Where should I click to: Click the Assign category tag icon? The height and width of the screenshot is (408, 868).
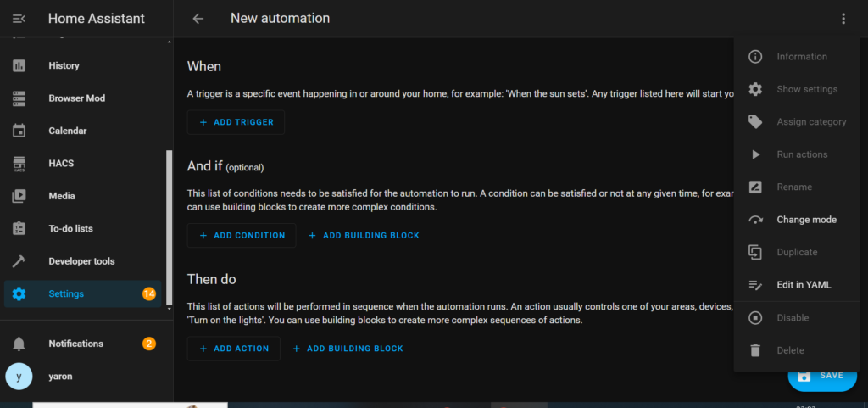[755, 122]
